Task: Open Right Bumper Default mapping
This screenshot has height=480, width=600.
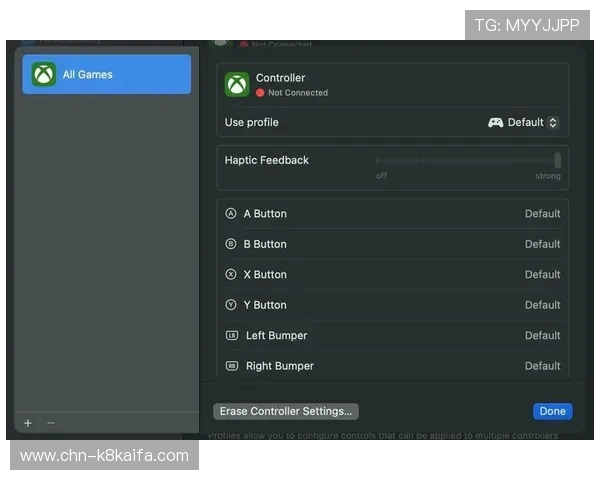Action: 542,366
